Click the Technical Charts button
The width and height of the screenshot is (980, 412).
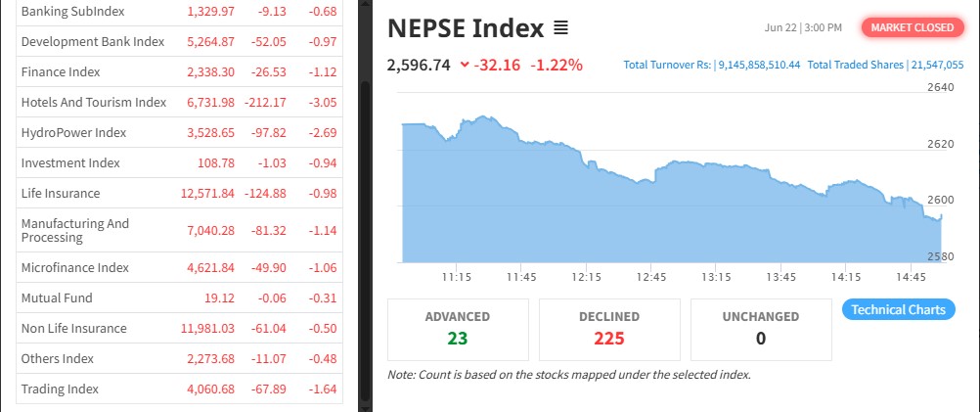click(898, 309)
